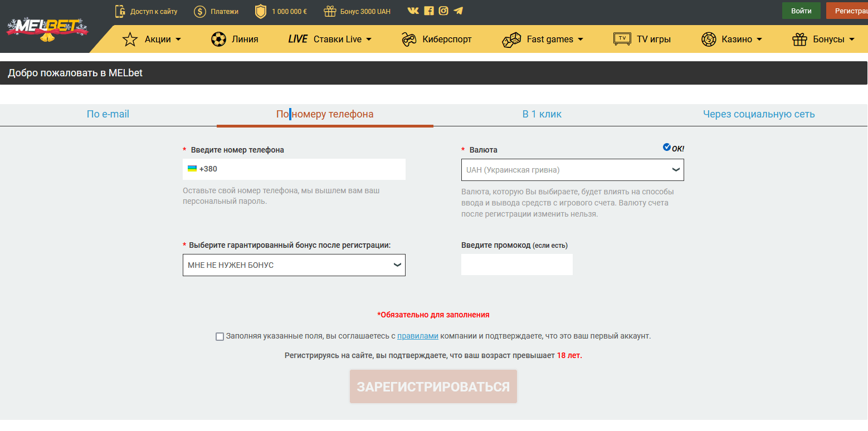Viewport: 868px width, 431px height.
Task: Click the gamepad Киберспорт icon
Action: pyautogui.click(x=409, y=39)
